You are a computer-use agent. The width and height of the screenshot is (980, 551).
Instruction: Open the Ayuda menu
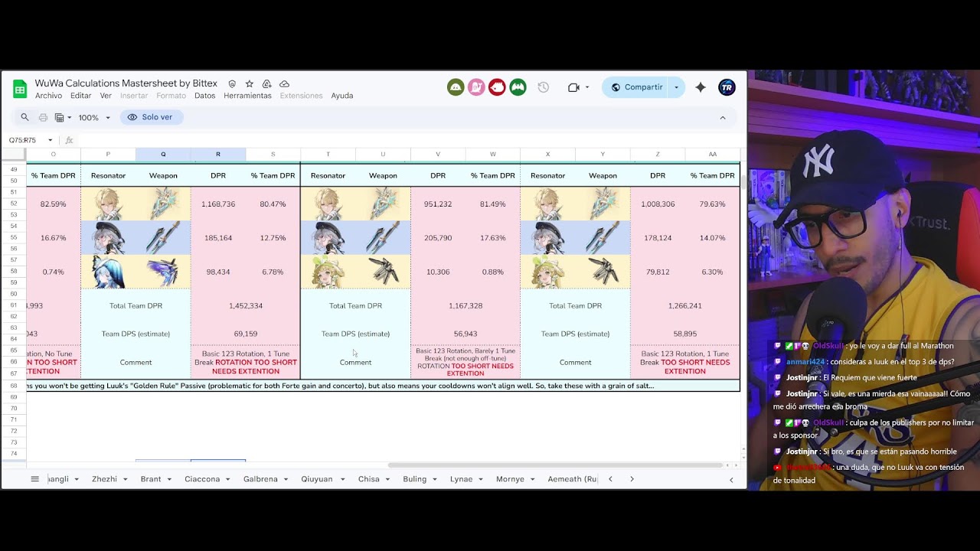pos(341,96)
